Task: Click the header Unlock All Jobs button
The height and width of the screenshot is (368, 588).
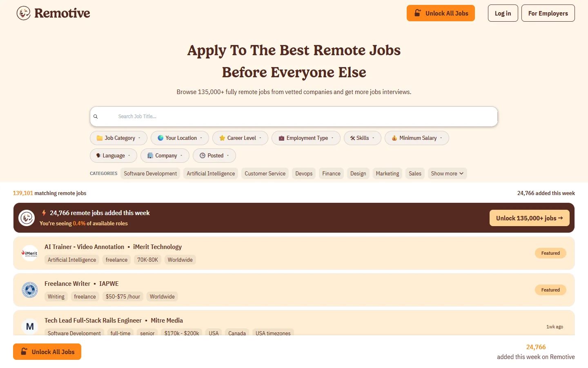Action: point(441,13)
